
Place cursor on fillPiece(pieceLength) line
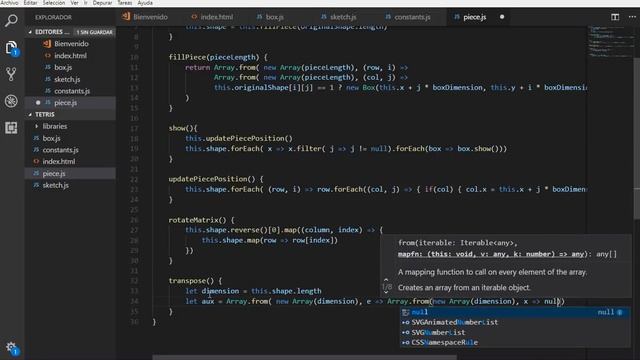point(218,57)
